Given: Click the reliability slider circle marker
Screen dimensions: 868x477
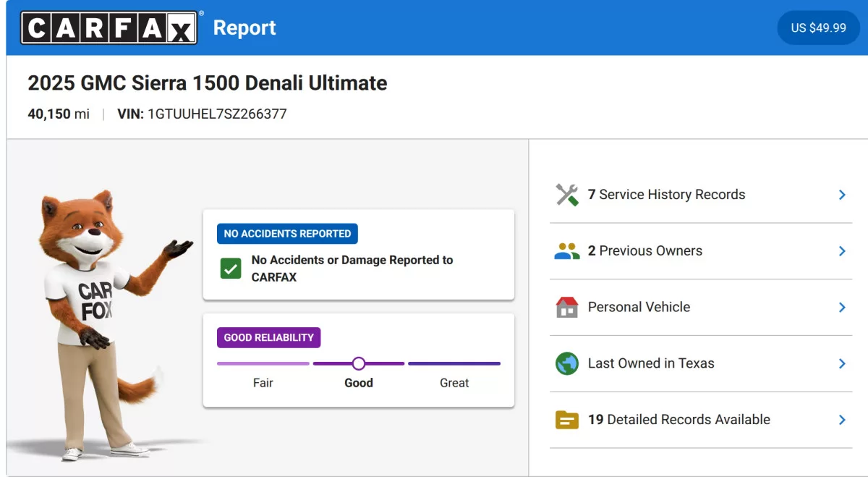Looking at the screenshot, I should pyautogui.click(x=359, y=363).
